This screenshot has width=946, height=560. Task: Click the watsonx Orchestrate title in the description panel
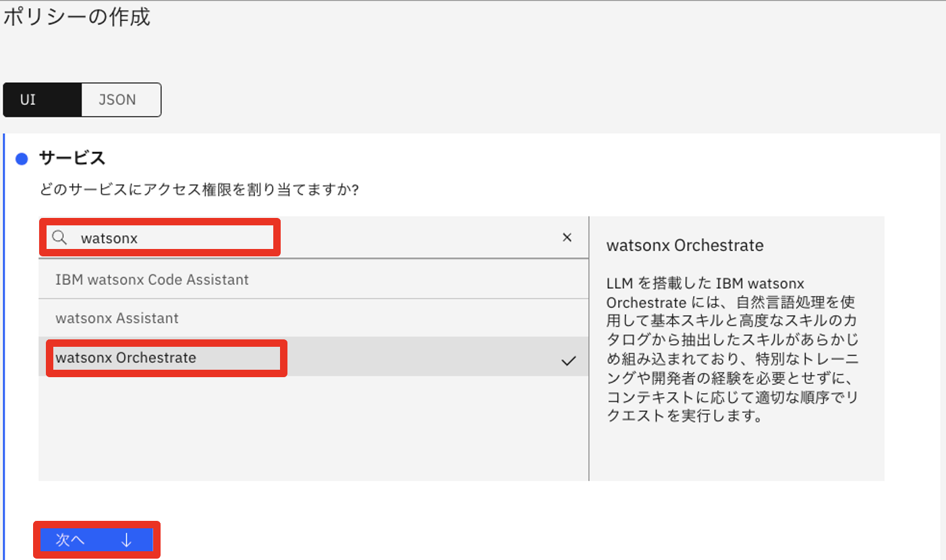click(x=685, y=245)
